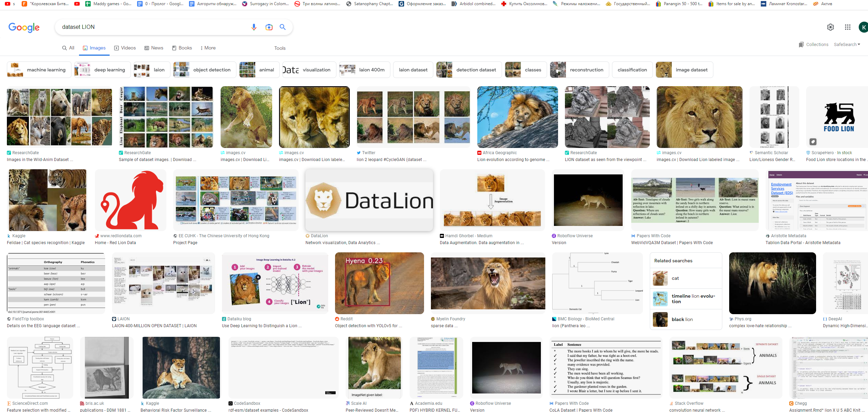Expand the SafeSearch dropdown

click(847, 45)
